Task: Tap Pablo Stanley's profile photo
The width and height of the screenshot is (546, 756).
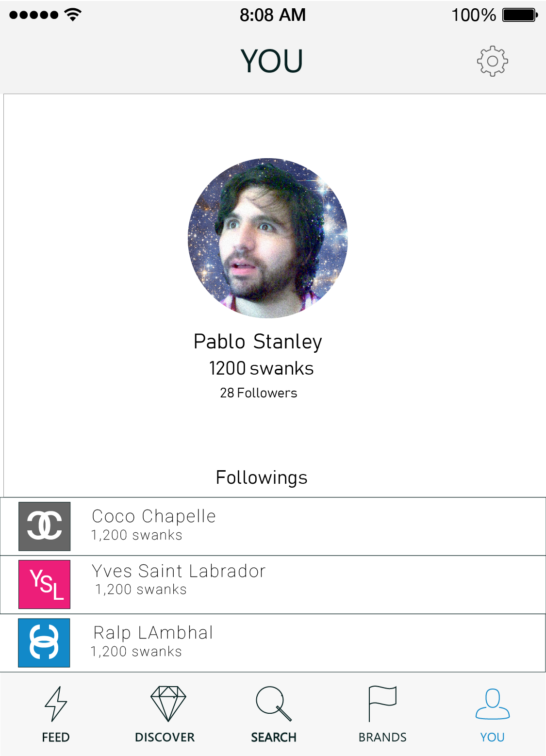Action: point(268,238)
